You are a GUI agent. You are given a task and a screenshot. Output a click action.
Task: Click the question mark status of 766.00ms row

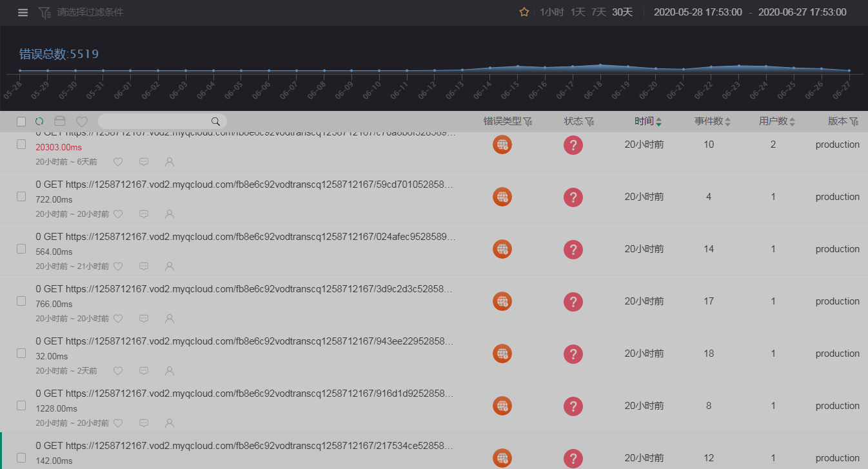pyautogui.click(x=573, y=301)
